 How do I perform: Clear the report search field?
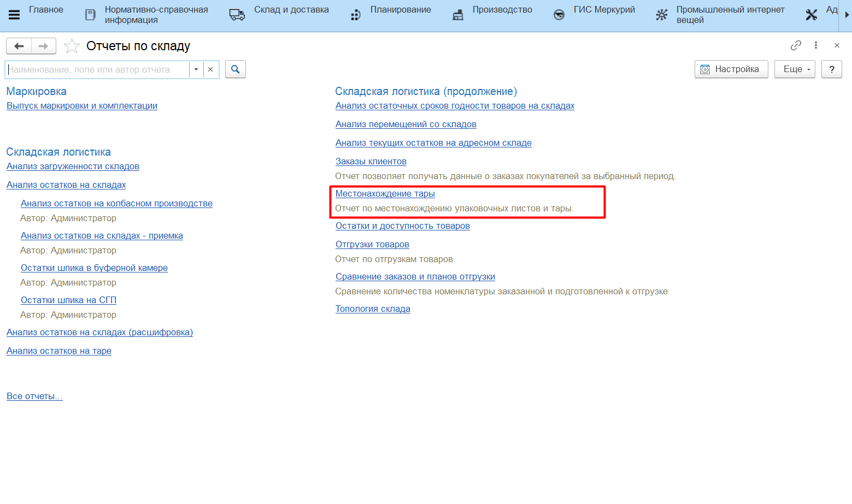pos(210,70)
